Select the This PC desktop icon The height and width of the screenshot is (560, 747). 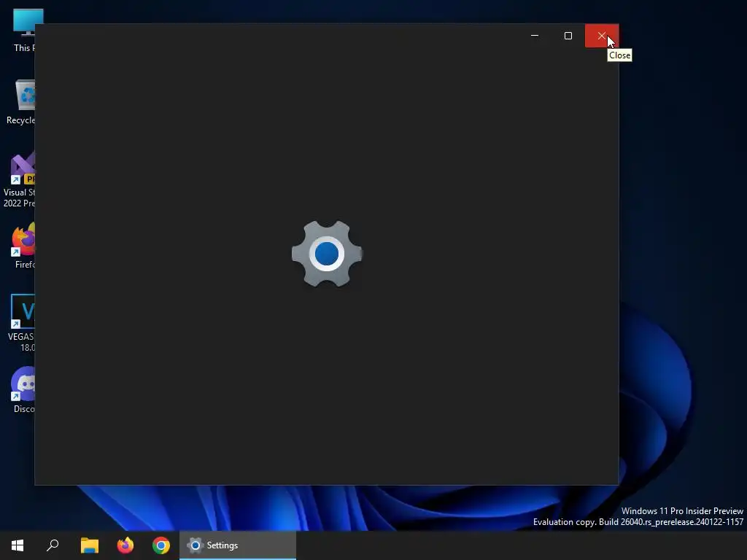(x=24, y=31)
